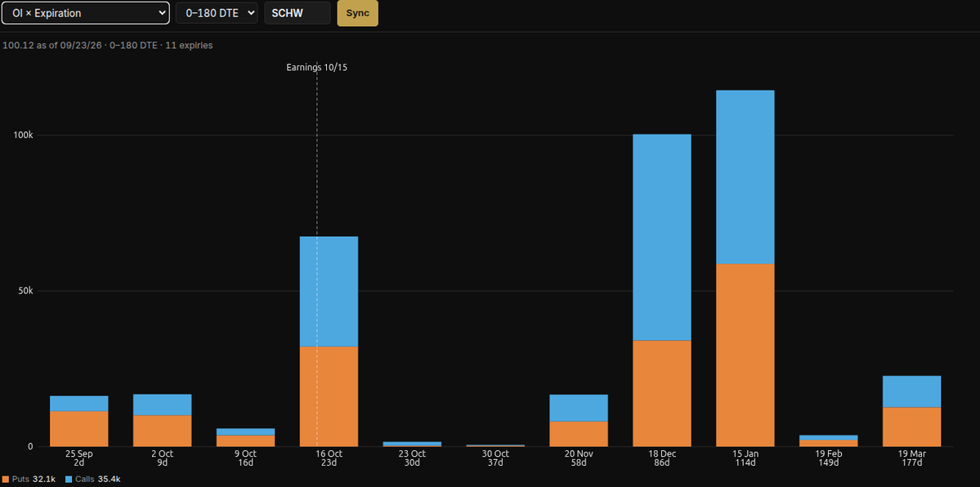Click the 19 Feb expiry bar

click(x=829, y=440)
